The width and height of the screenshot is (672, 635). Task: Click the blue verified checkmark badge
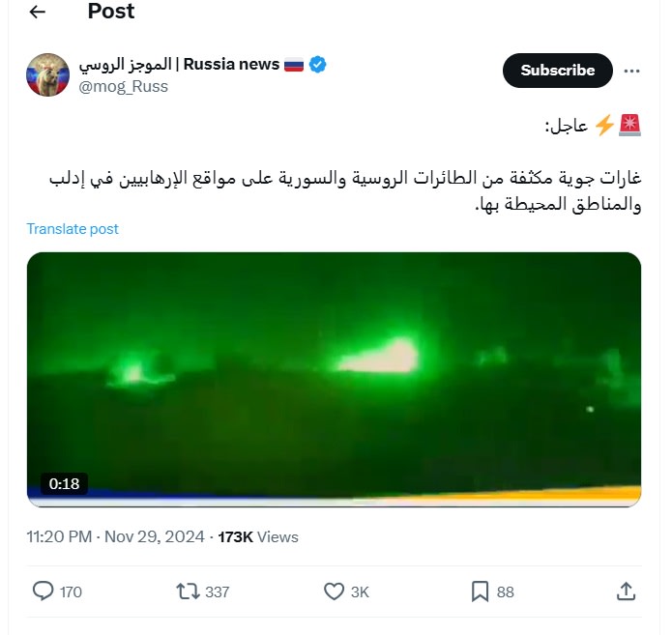[317, 64]
